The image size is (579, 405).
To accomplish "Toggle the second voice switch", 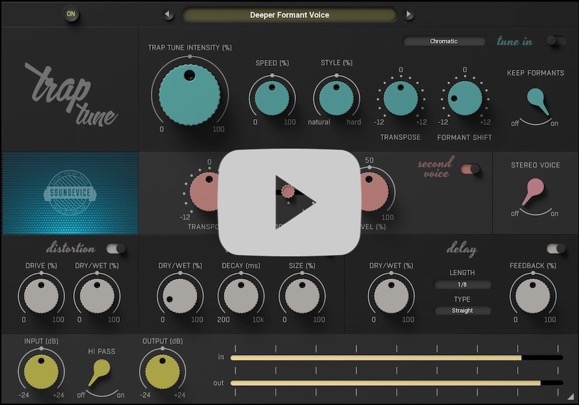I will coord(470,169).
